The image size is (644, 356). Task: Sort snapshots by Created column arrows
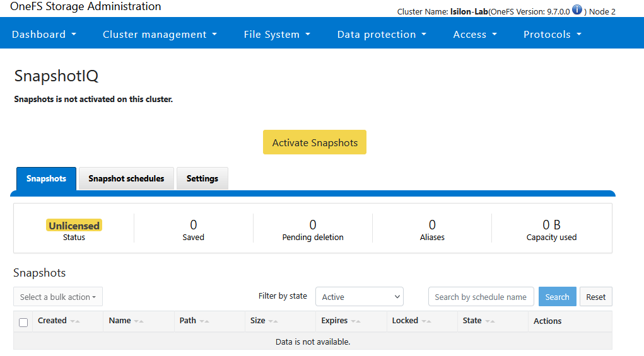[75, 321]
